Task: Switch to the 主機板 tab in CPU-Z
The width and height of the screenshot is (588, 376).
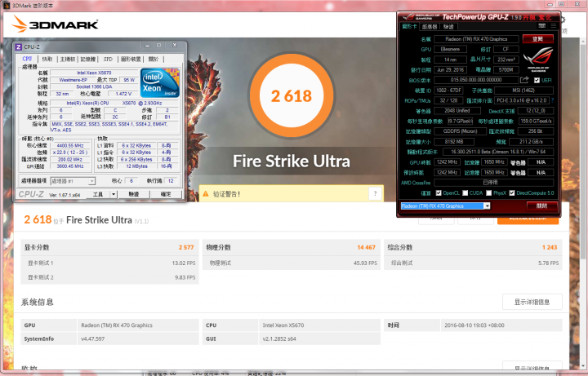Action: 68,60
